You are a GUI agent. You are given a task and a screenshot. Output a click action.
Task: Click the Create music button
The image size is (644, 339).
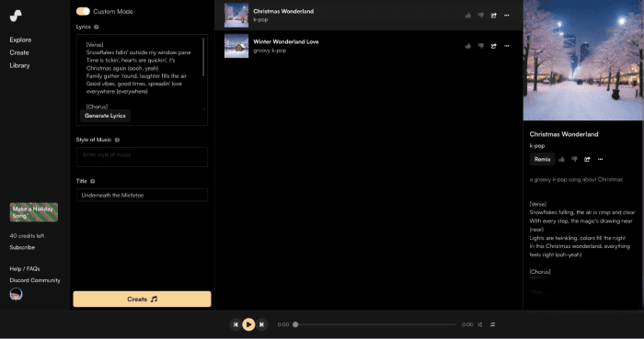tap(142, 299)
